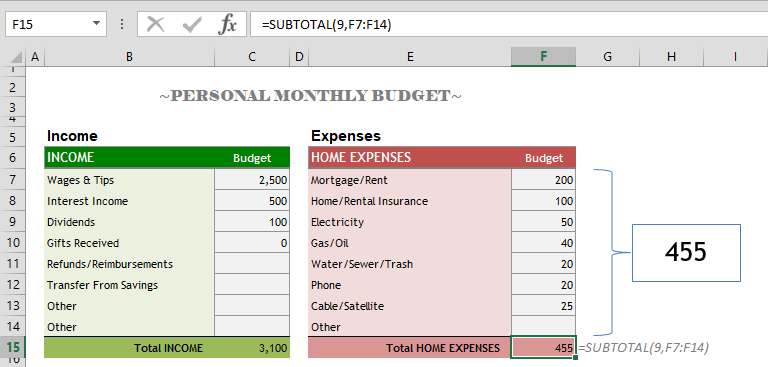Open the Name Box dropdown arrow
The height and width of the screenshot is (367, 768).
pos(96,24)
